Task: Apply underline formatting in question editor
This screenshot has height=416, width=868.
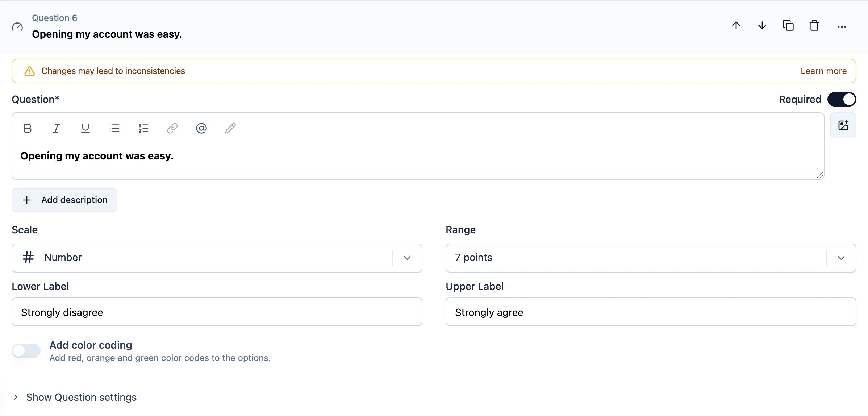Action: (85, 128)
